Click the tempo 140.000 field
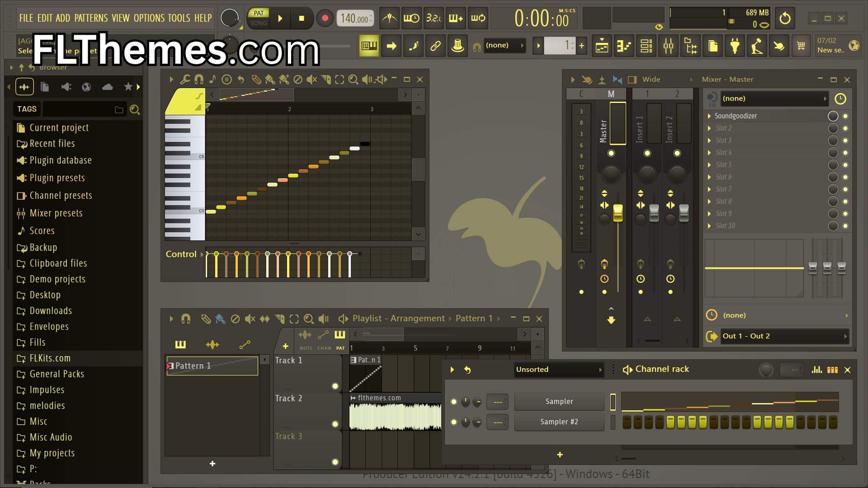This screenshot has width=868, height=488. (x=355, y=19)
